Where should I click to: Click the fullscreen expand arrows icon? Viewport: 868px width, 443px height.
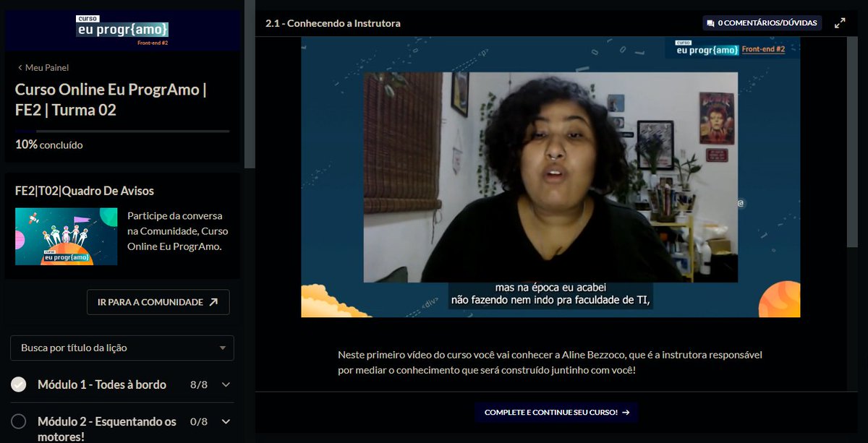point(839,22)
